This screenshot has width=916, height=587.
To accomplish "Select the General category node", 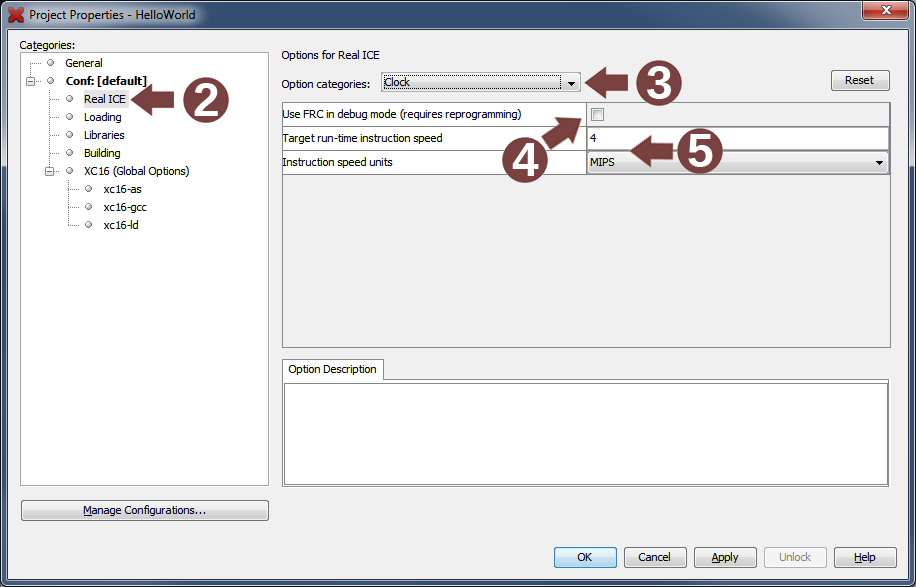I will pos(84,63).
